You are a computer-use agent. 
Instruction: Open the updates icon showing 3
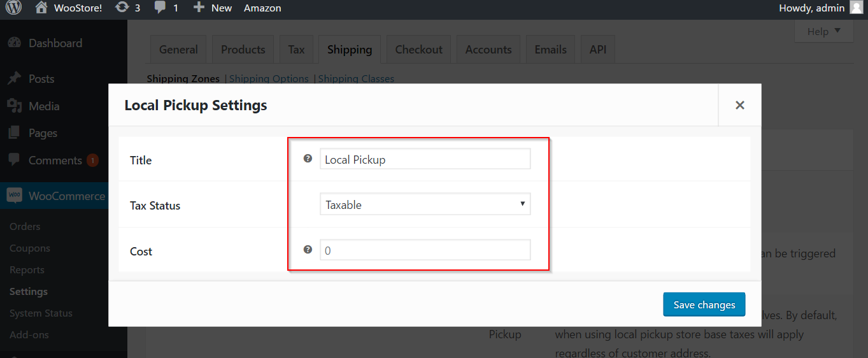click(127, 8)
